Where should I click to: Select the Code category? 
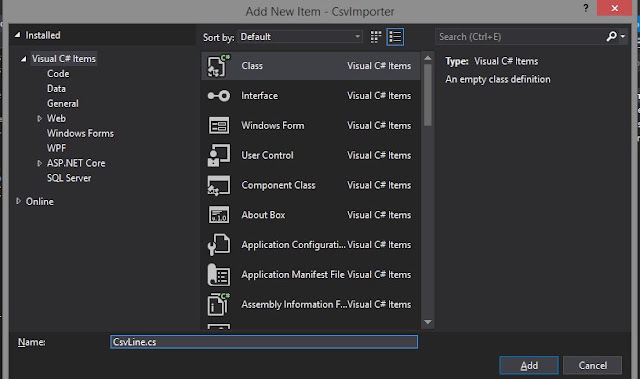pos(58,74)
